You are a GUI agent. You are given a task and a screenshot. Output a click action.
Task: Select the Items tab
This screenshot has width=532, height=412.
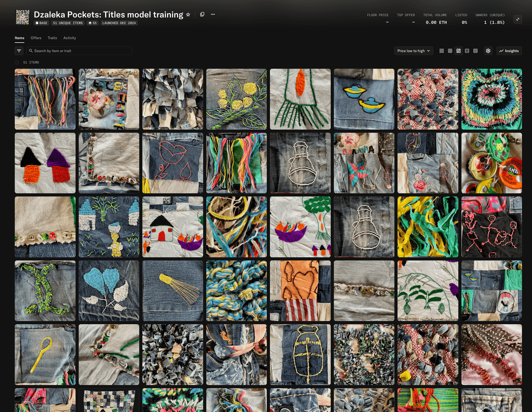(x=20, y=38)
